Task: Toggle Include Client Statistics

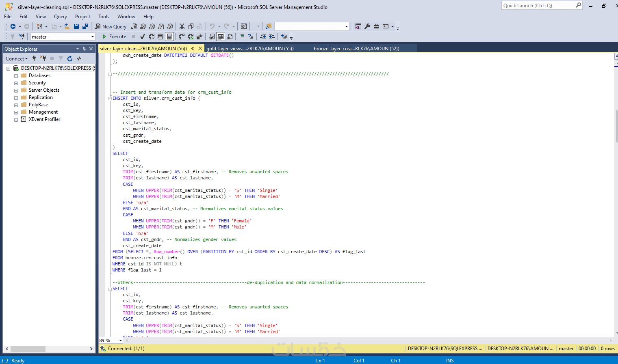Action: click(x=199, y=37)
